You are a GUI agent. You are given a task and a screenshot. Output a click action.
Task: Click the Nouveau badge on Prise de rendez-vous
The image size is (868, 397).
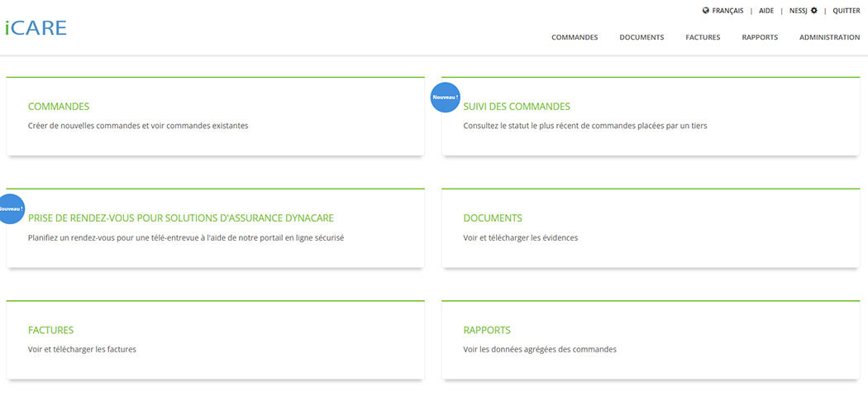click(x=11, y=209)
